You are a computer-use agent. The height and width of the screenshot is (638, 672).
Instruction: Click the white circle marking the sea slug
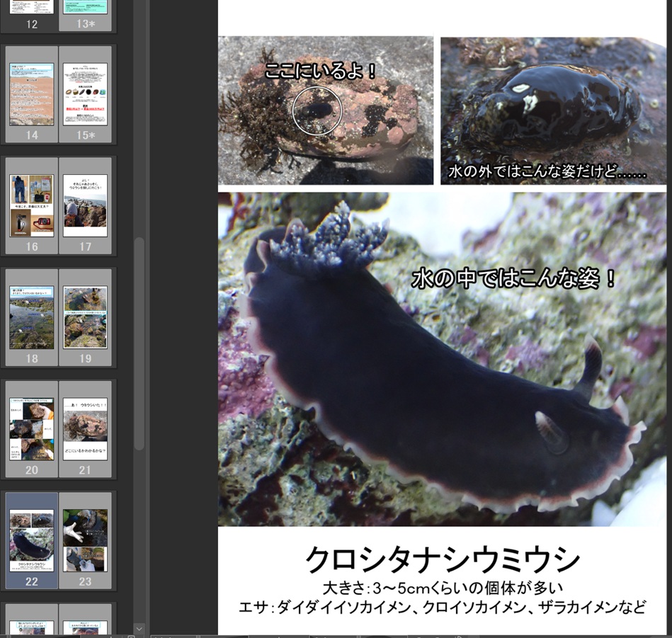pyautogui.click(x=317, y=110)
